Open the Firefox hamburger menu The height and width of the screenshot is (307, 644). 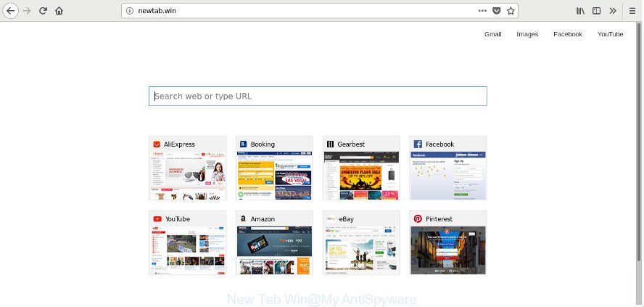pyautogui.click(x=632, y=11)
